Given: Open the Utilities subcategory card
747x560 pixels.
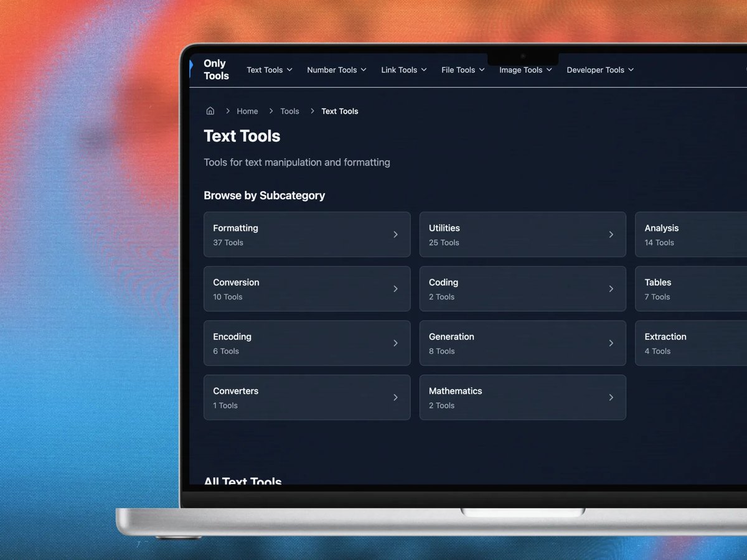Looking at the screenshot, I should tap(523, 235).
